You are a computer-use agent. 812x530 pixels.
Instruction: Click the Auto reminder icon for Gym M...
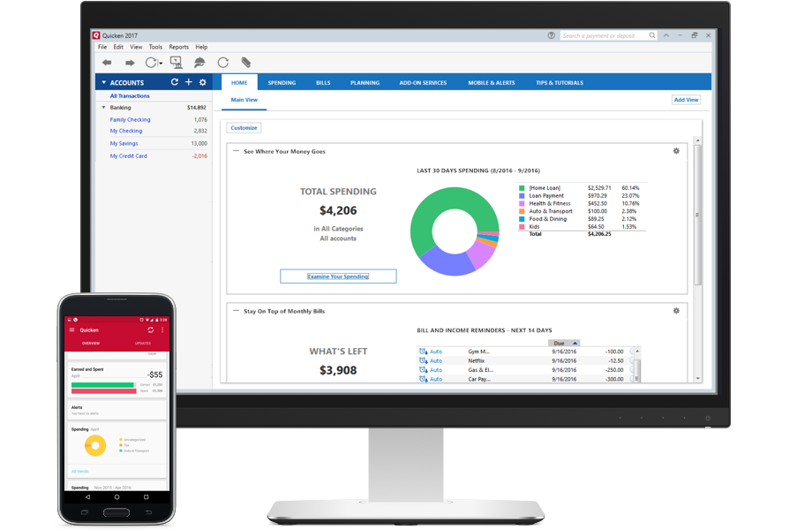pyautogui.click(x=423, y=352)
